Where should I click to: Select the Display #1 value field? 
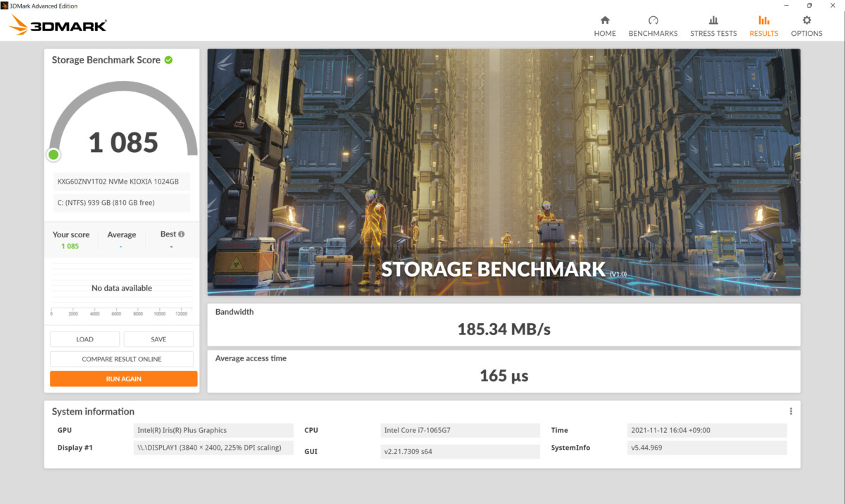pyautogui.click(x=213, y=448)
